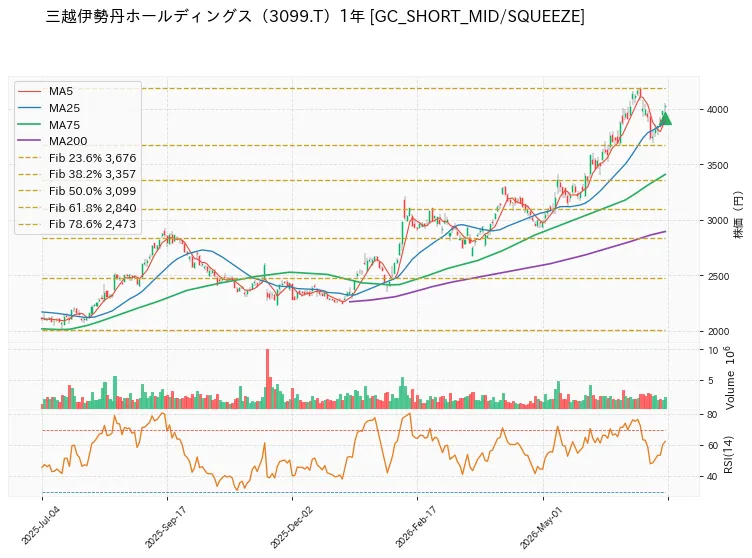Click the RSI(14) axis label
This screenshot has height=558, width=752.
tap(729, 454)
